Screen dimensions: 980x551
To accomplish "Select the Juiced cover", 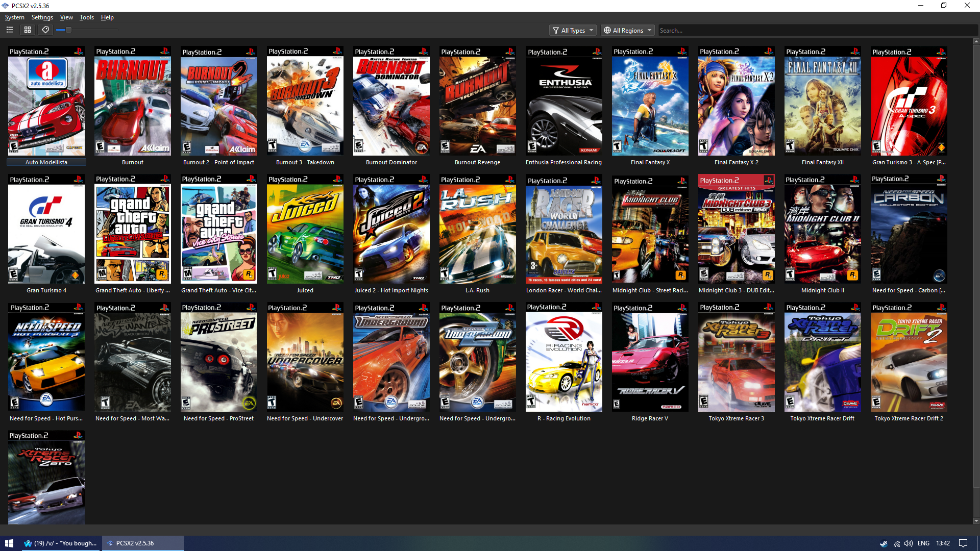I will point(305,229).
